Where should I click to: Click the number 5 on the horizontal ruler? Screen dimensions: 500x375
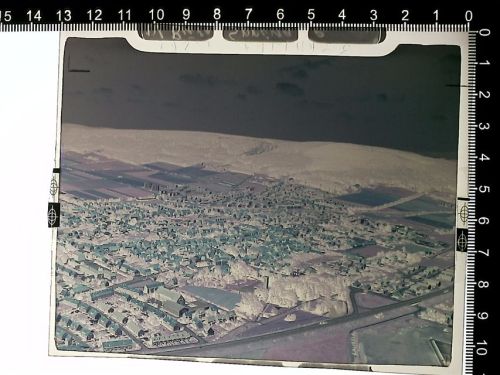pyautogui.click(x=311, y=15)
